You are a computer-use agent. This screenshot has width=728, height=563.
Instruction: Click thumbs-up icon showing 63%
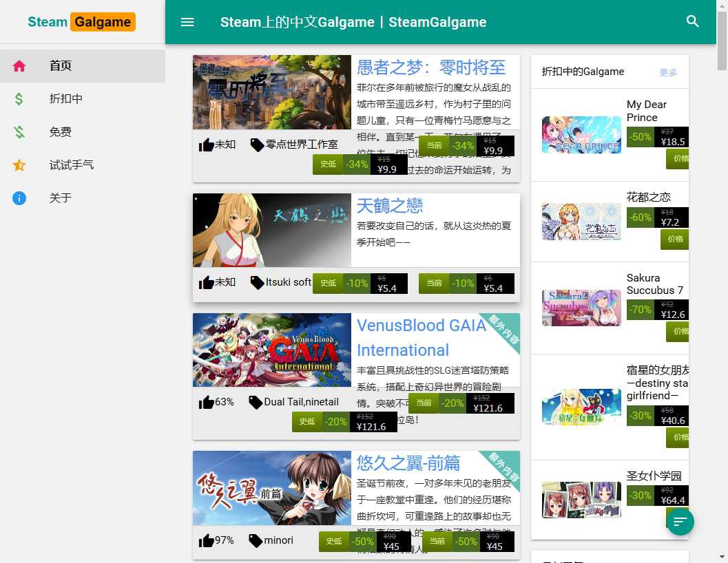206,402
